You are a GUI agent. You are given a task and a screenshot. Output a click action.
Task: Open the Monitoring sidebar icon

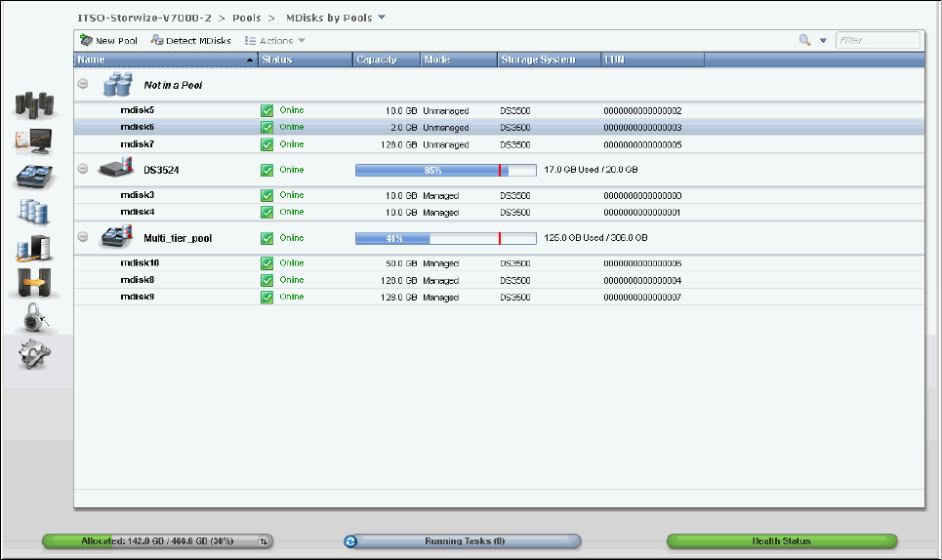(x=34, y=141)
